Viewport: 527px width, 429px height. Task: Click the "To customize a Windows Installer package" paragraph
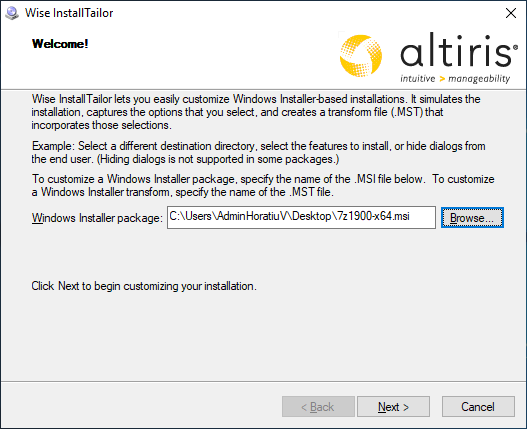(263, 185)
